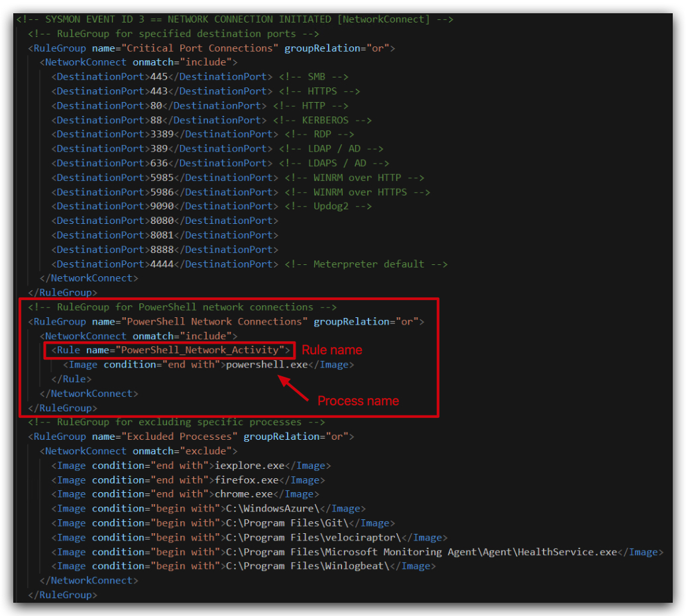Click the C:\WindowsAzure\ path value
This screenshot has width=686, height=616.
click(272, 509)
